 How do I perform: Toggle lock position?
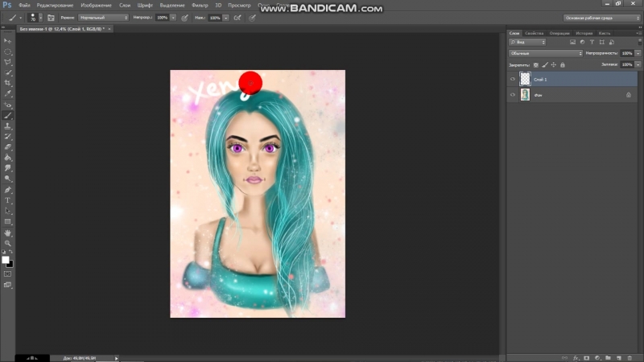(x=554, y=65)
